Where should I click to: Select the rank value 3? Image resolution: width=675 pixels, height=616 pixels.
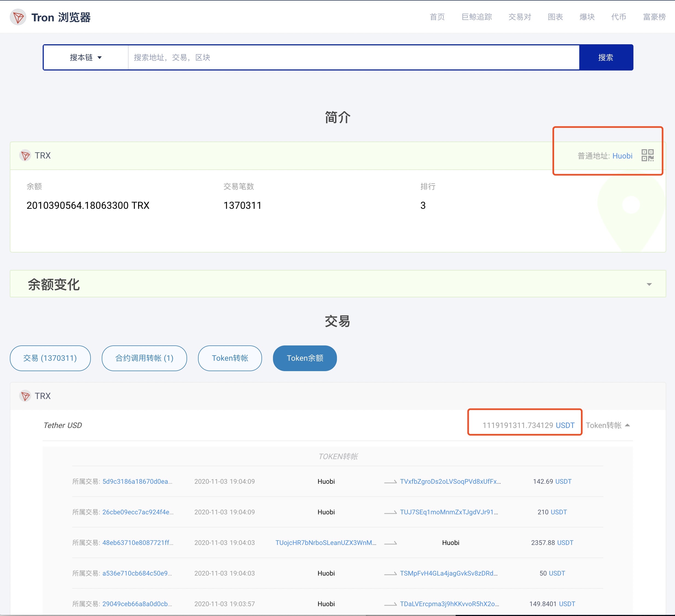(x=423, y=206)
